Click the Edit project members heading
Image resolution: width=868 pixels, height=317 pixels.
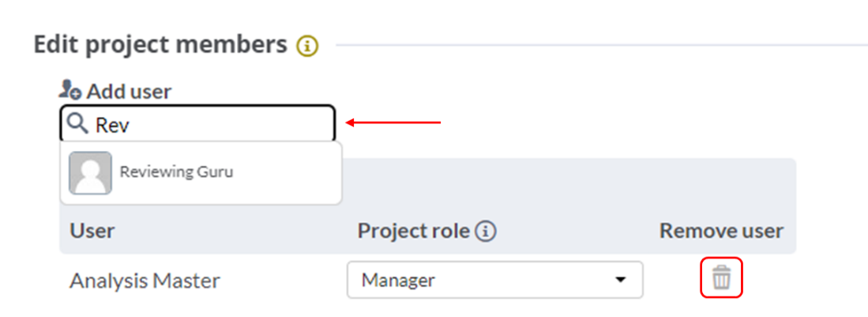coord(160,44)
